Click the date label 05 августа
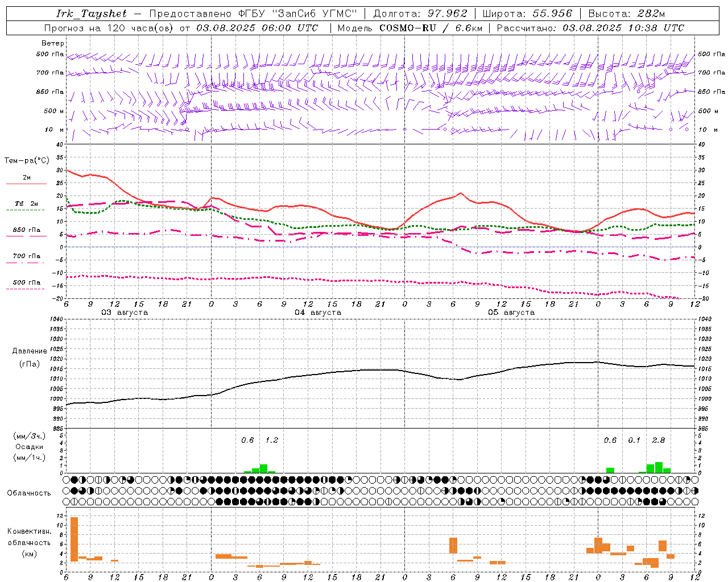This screenshot has height=582, width=728. (x=511, y=313)
